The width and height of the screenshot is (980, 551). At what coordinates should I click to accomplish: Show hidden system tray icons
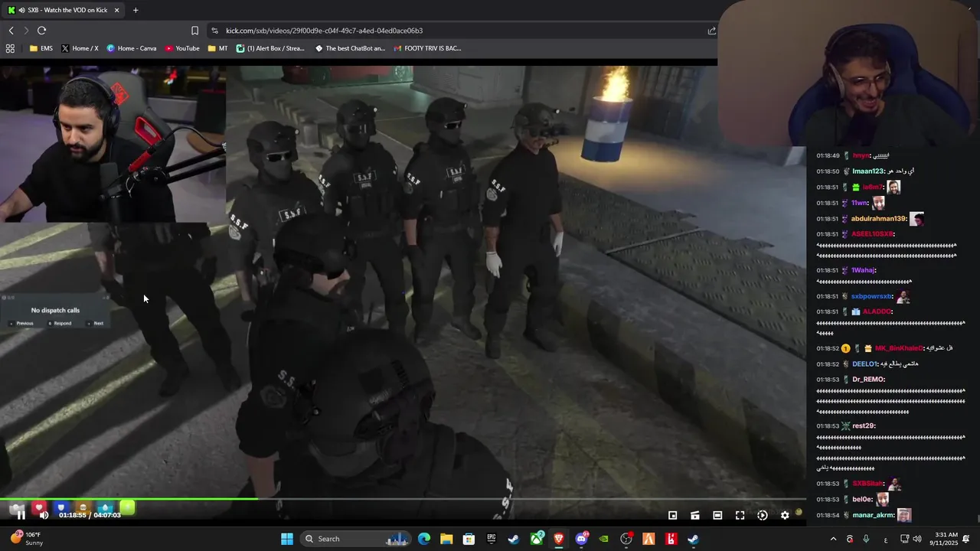coord(833,539)
